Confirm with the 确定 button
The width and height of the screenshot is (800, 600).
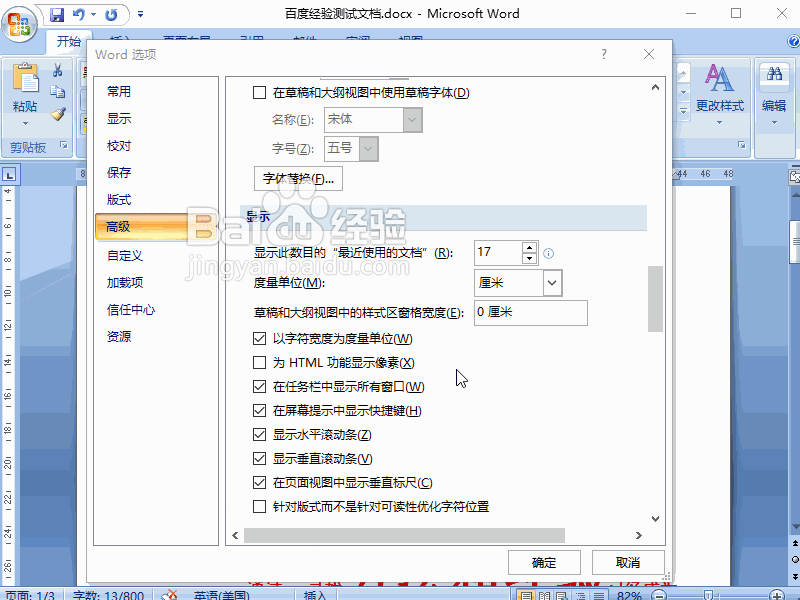click(x=544, y=563)
